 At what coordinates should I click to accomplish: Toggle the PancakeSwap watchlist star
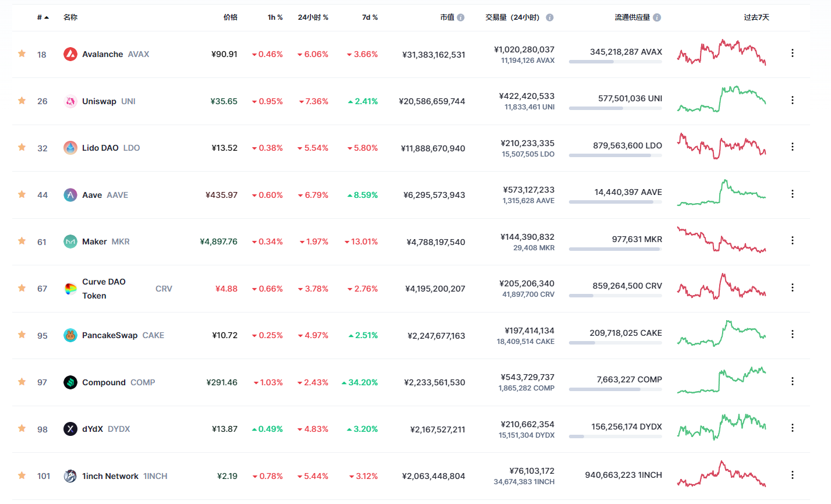[x=22, y=335]
